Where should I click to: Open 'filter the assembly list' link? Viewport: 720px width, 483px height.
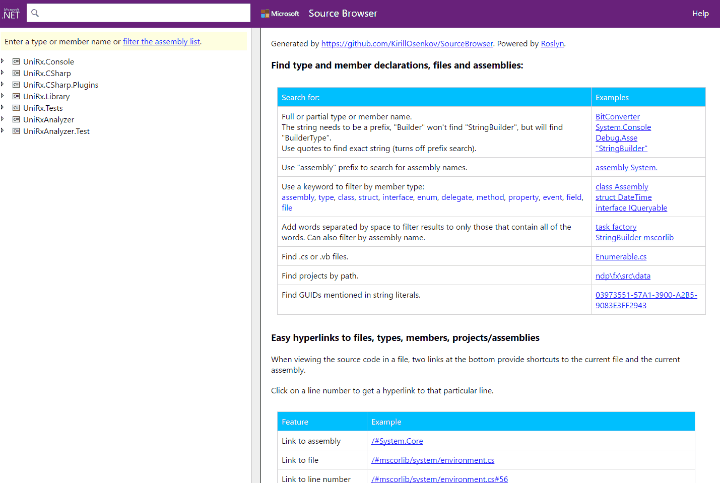tap(161, 41)
